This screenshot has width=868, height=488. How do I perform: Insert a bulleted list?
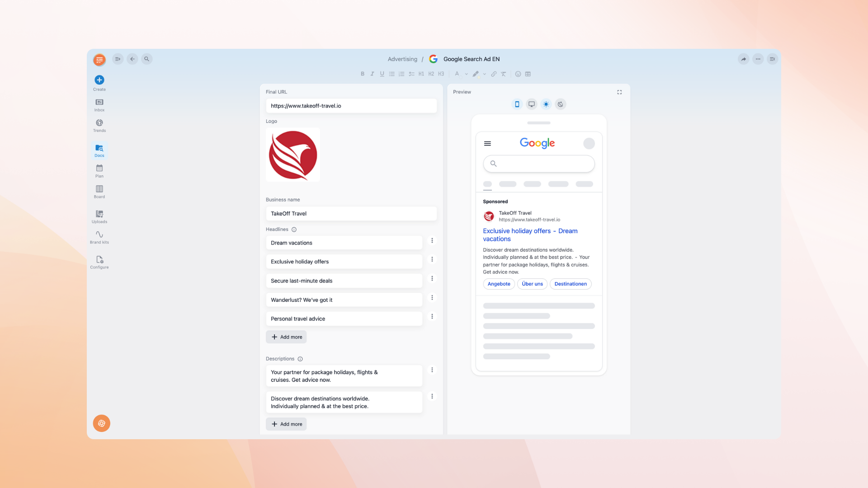click(x=392, y=74)
